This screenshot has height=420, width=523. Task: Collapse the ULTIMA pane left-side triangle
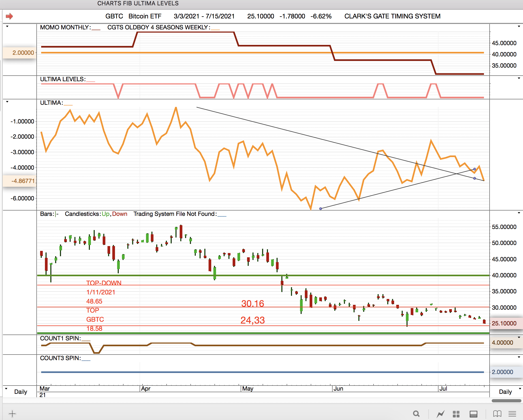7,102
